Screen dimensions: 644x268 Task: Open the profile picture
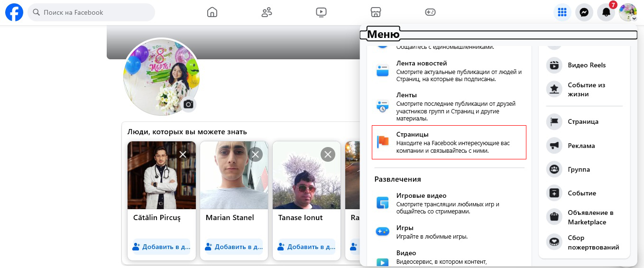[x=161, y=77]
